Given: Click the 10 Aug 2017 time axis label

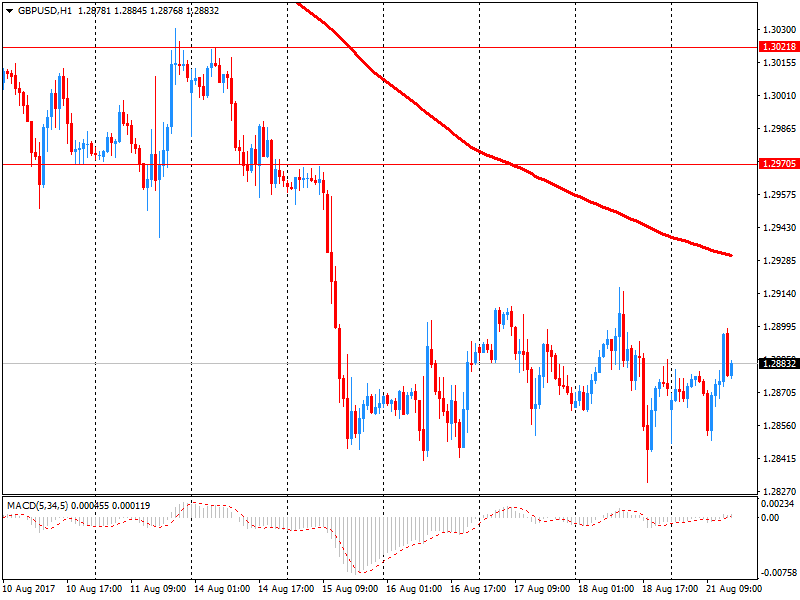Looking at the screenshot, I should coord(29,589).
